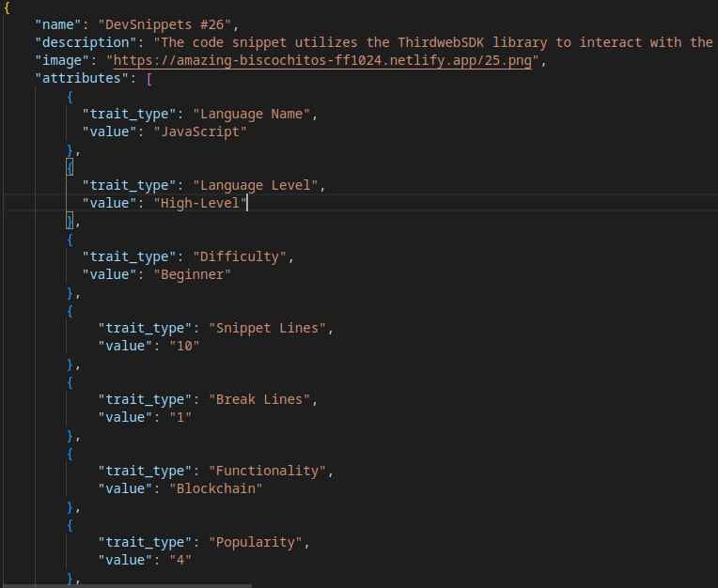Viewport: 718px width, 588px height.
Task: Click the opening brace before Difficulty object
Action: pos(70,240)
